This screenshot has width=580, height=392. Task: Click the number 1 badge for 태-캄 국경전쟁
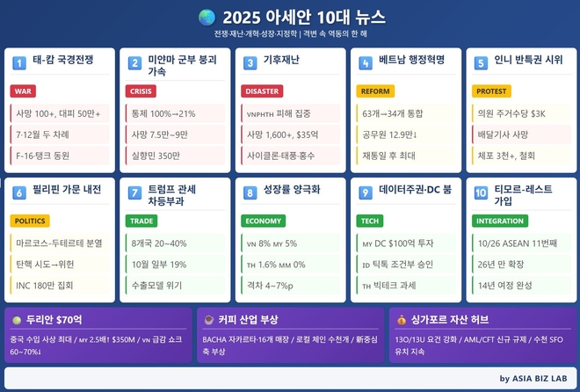[19, 62]
